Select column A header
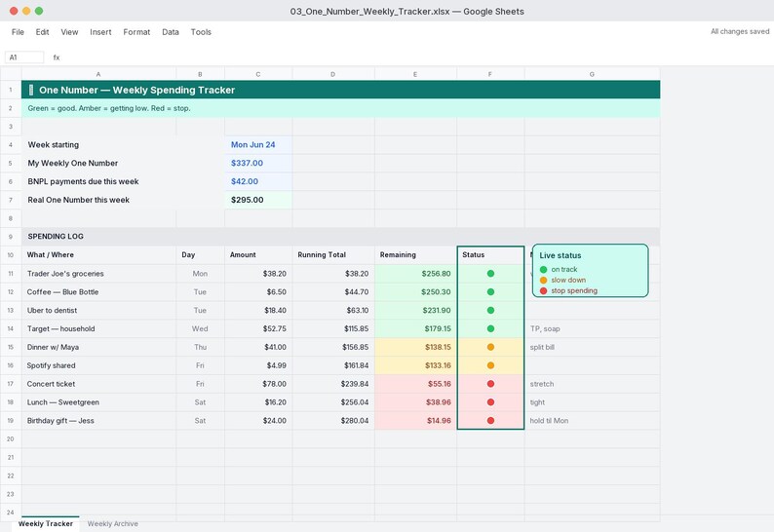Image resolution: width=774 pixels, height=532 pixels. click(x=98, y=74)
